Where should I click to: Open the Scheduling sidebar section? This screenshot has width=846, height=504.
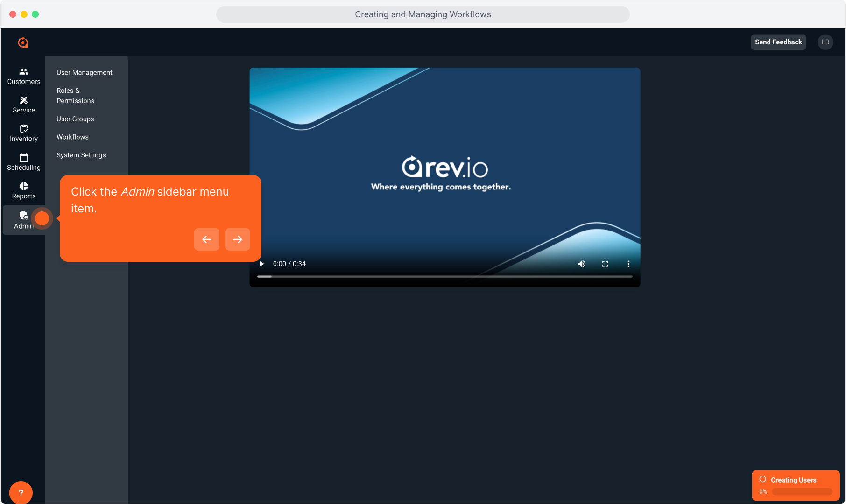point(24,162)
